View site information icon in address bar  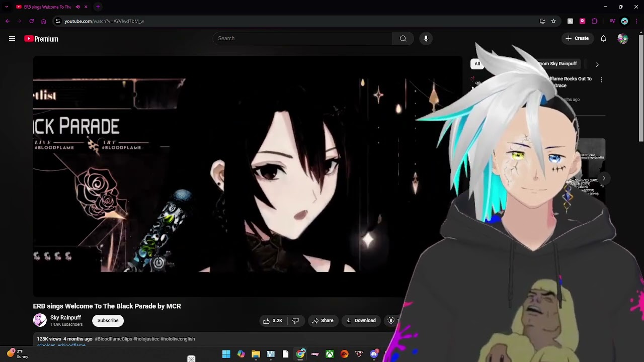pos(58,21)
